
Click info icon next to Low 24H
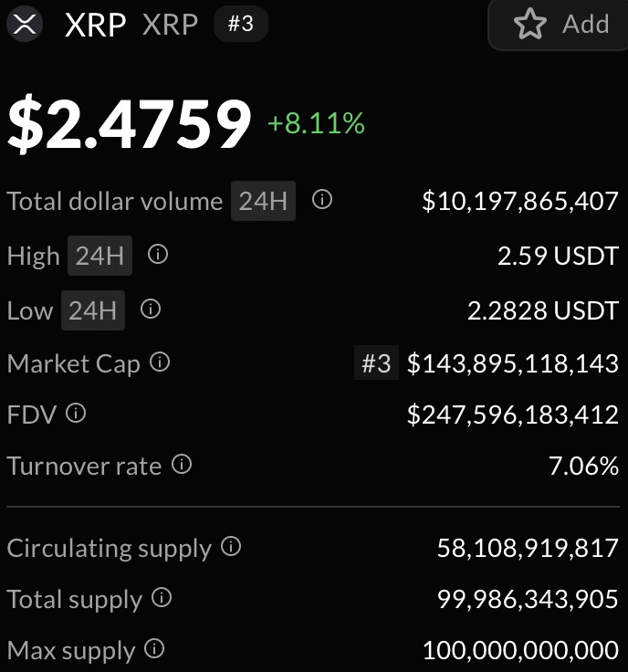click(x=151, y=310)
